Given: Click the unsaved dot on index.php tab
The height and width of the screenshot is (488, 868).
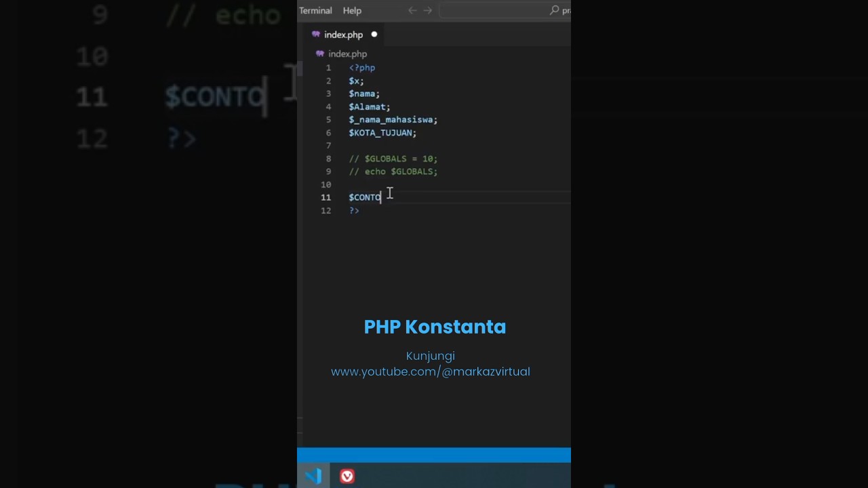Looking at the screenshot, I should pos(374,35).
